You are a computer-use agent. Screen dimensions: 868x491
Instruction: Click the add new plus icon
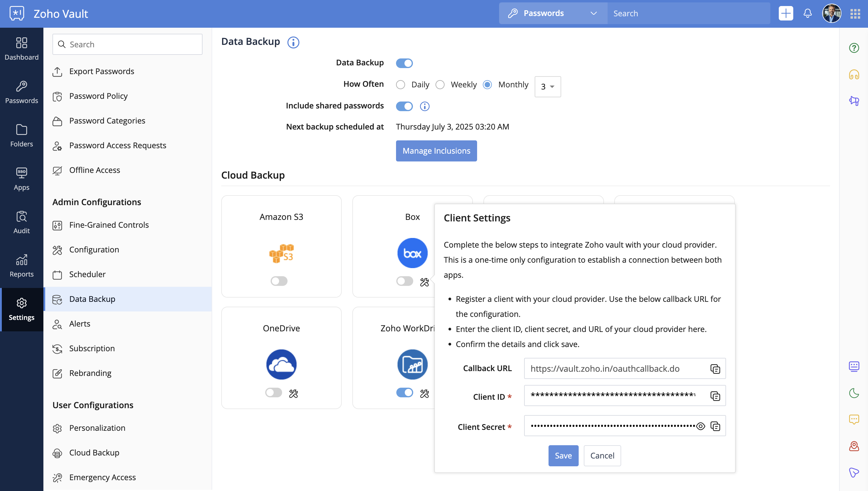tap(786, 14)
